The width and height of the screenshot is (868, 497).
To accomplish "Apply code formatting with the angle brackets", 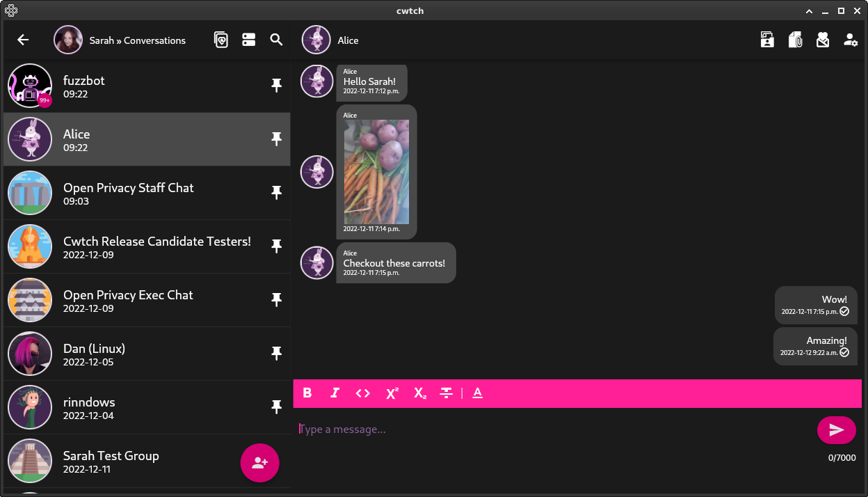I will tap(363, 393).
